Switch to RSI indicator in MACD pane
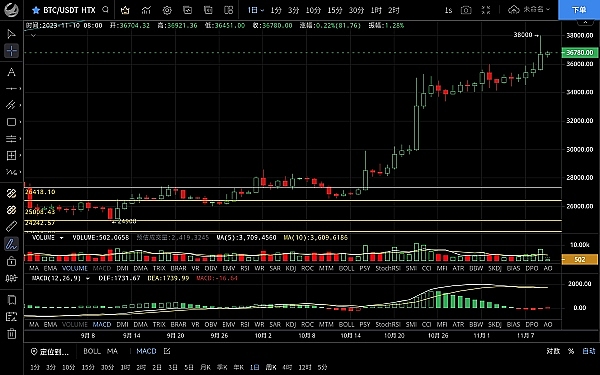 coord(245,324)
